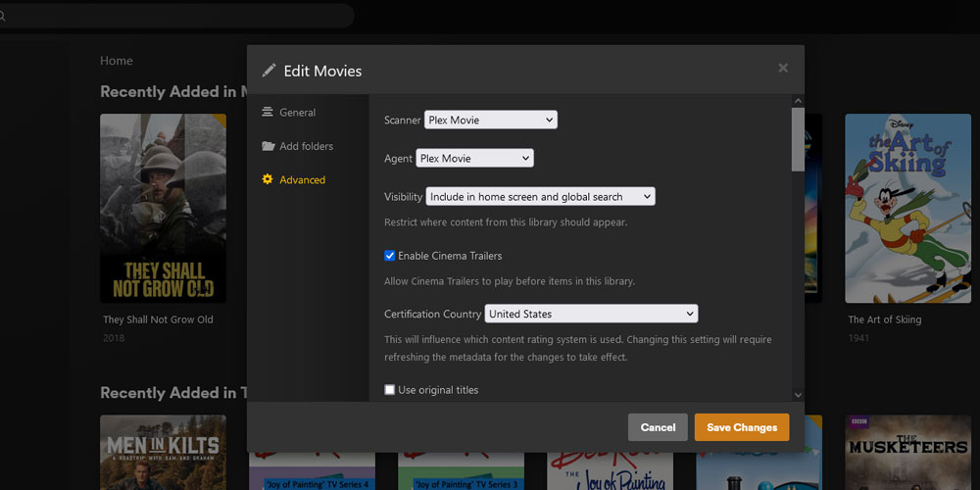980x490 pixels.
Task: Open The Art of Skiing poster
Action: [x=908, y=208]
